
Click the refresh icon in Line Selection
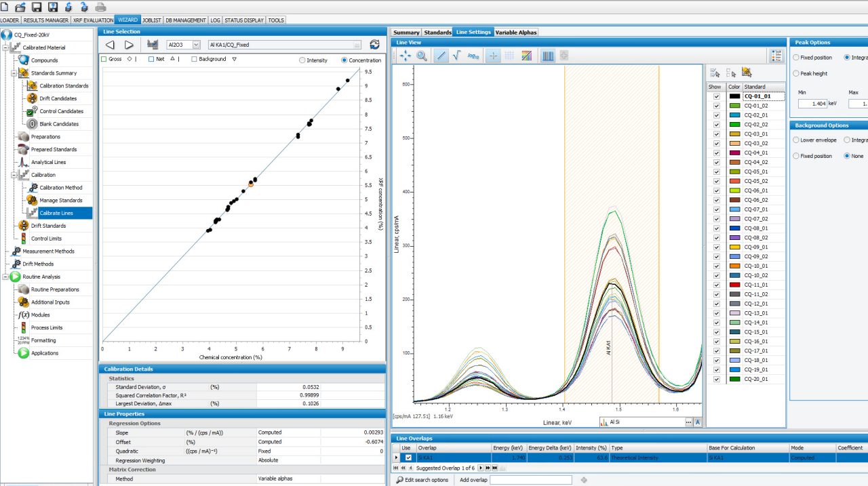click(374, 44)
